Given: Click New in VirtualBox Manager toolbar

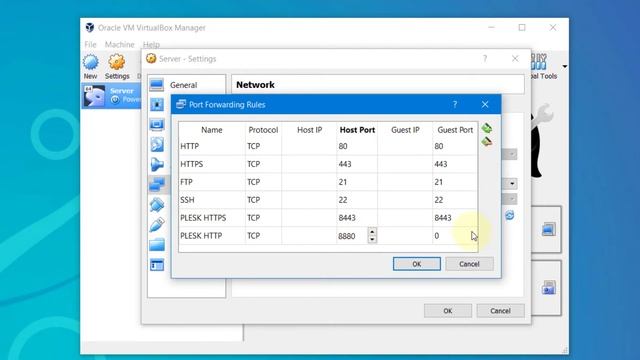Looking at the screenshot, I should 90,67.
